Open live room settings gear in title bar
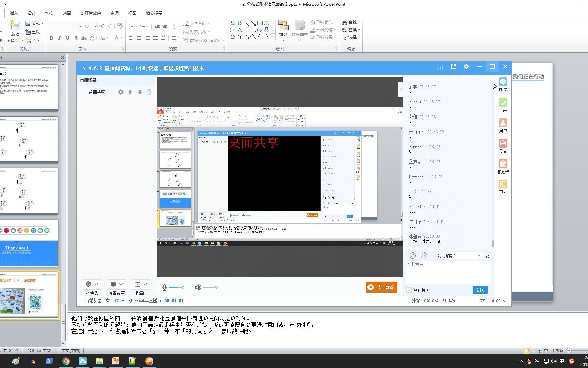This screenshot has height=368, width=588. pos(466,67)
